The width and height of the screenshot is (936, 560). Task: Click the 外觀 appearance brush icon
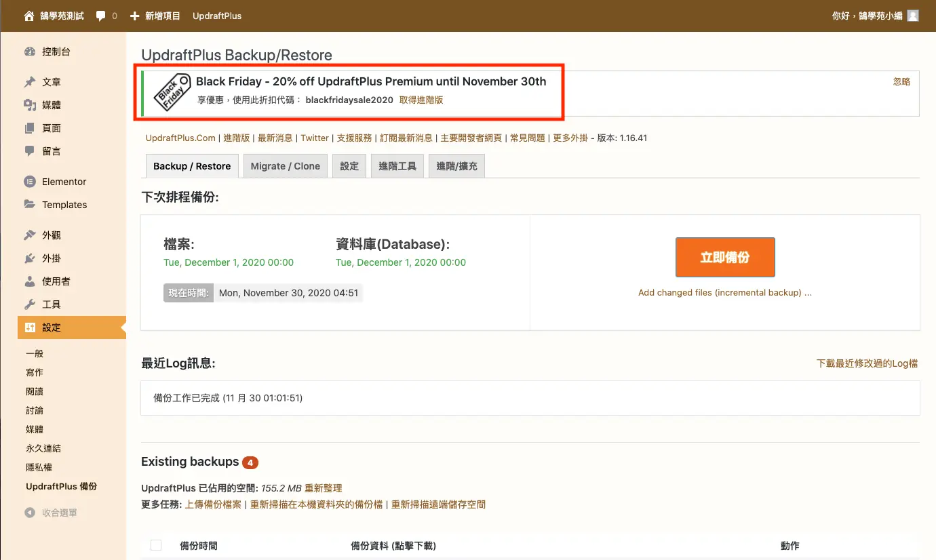coord(30,235)
